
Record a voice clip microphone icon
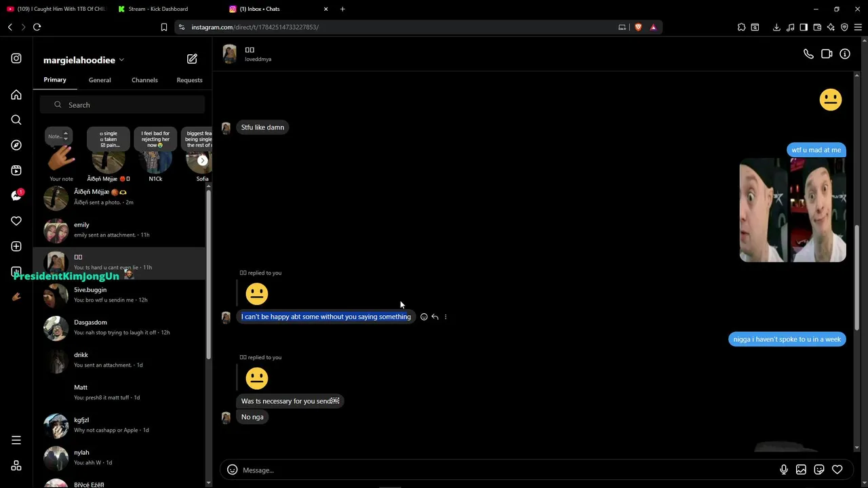click(784, 470)
